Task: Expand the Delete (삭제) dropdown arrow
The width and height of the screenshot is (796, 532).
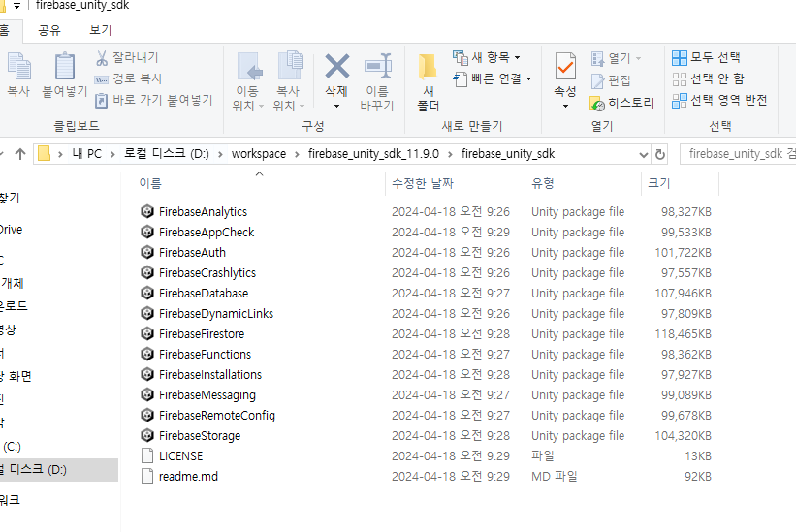Action: 336,106
